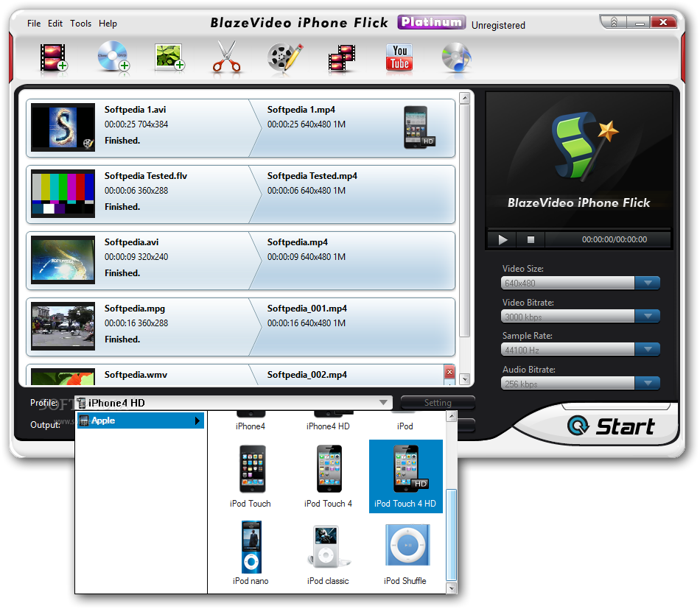Click the Softpedia_001.mp4 output name
The width and height of the screenshot is (700, 609).
coord(307,309)
